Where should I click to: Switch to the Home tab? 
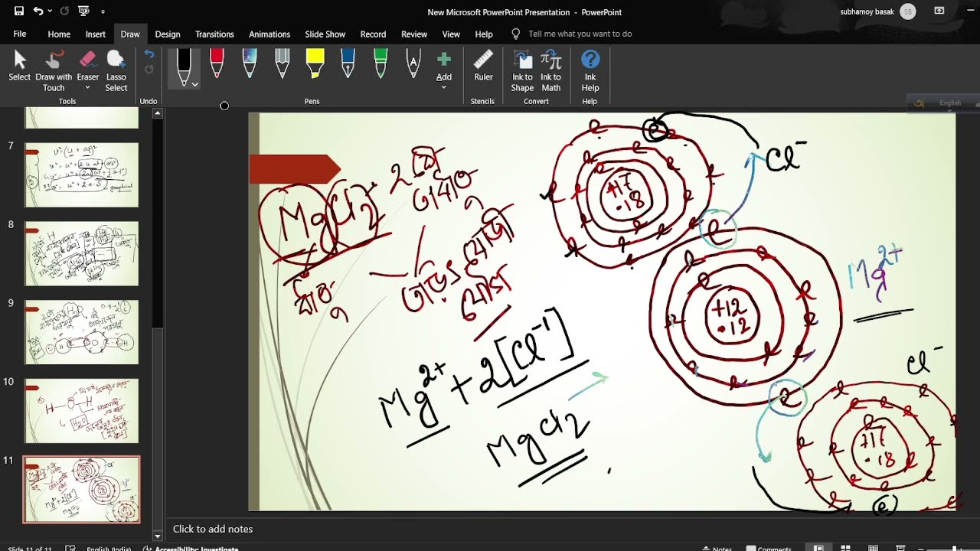pyautogui.click(x=59, y=34)
